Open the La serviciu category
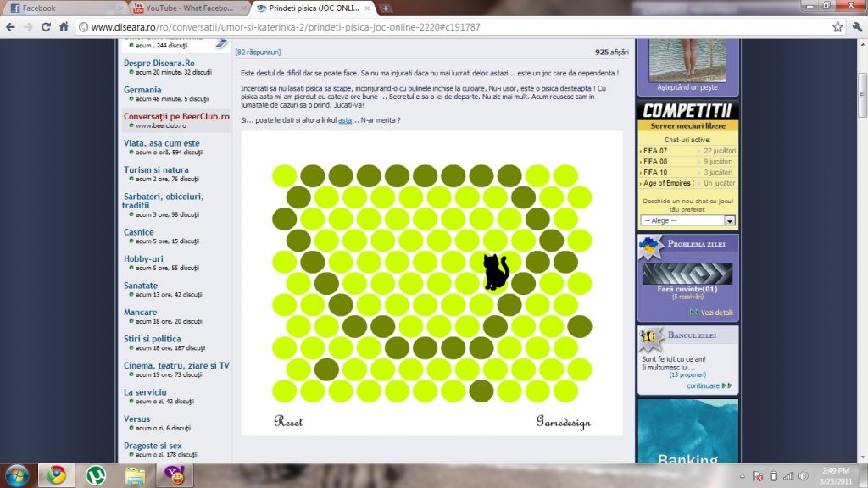The height and width of the screenshot is (488, 868). coord(145,392)
